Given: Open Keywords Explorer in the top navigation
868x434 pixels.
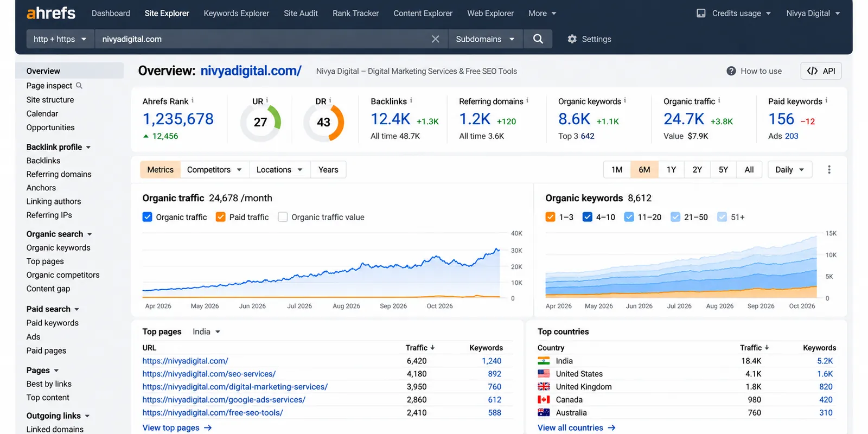Looking at the screenshot, I should [237, 13].
